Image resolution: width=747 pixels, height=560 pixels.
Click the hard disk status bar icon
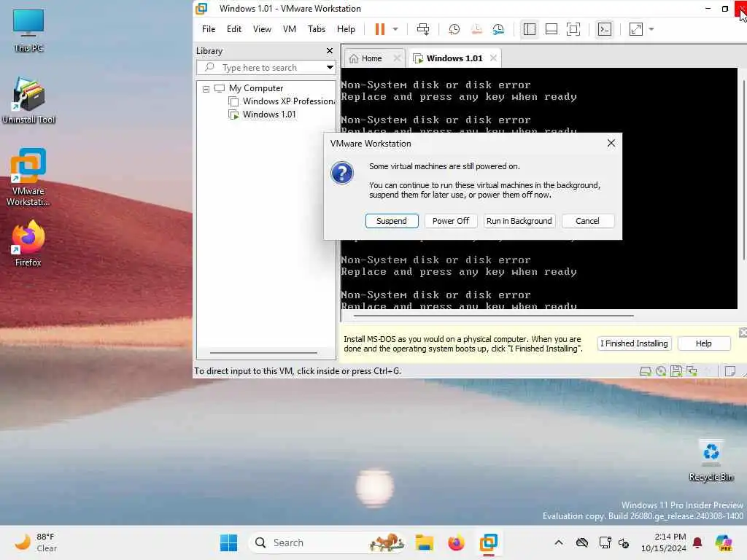[x=645, y=371]
